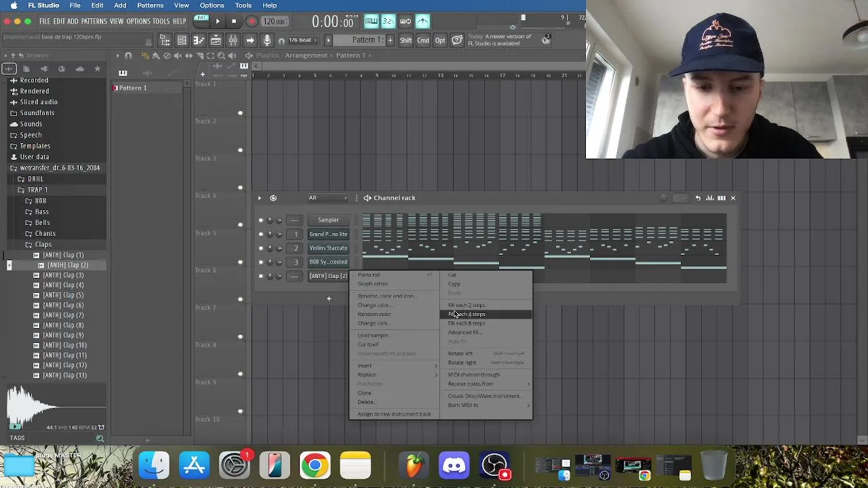Mute the Sampler channel LED
The image size is (868, 488).
(261, 220)
